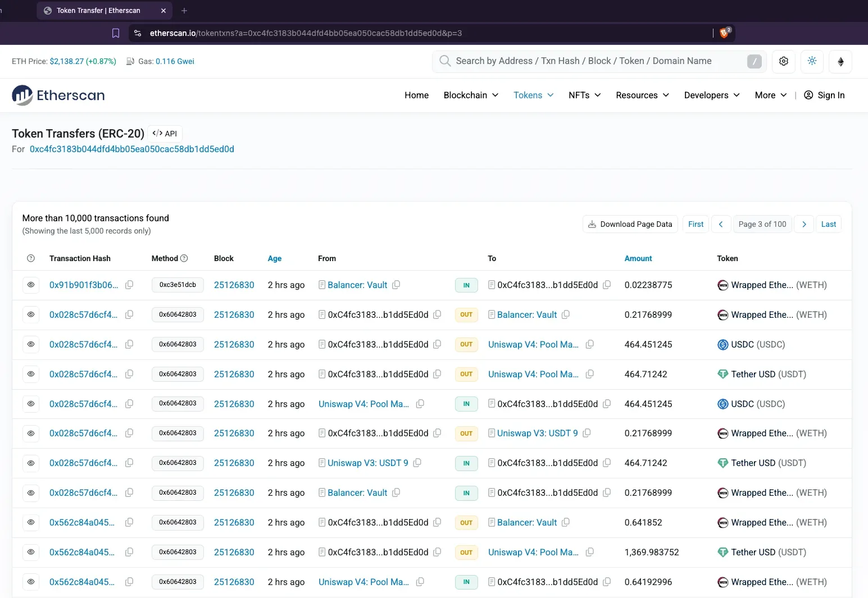This screenshot has width=868, height=598.
Task: Copy Uniswap V4 Pool Manager address in the 1,369.983752 row
Action: 590,552
